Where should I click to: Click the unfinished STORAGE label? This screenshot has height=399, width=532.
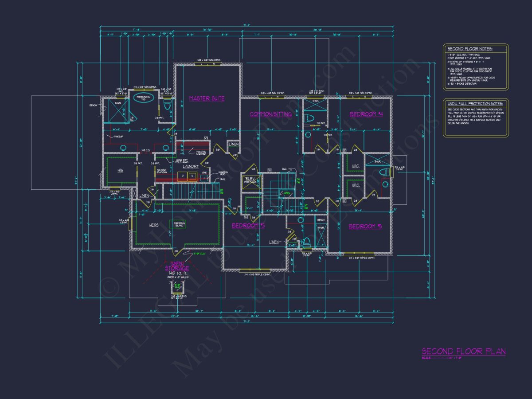[177, 268]
